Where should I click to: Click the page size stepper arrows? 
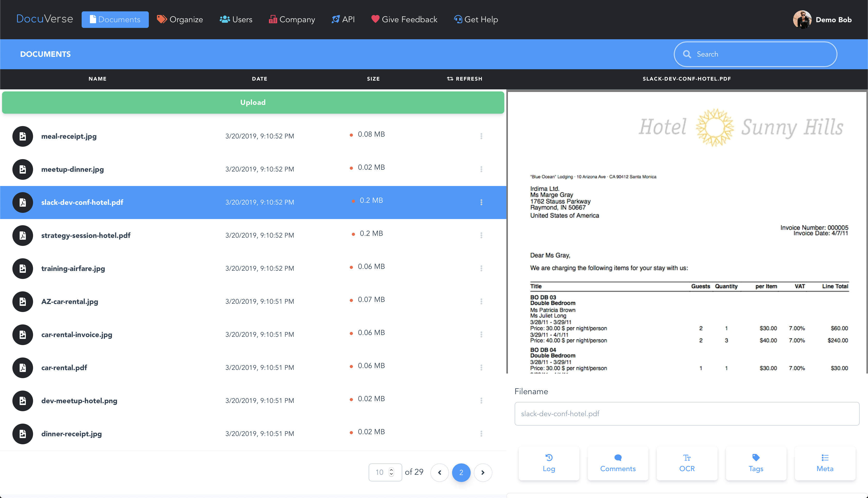pos(391,472)
